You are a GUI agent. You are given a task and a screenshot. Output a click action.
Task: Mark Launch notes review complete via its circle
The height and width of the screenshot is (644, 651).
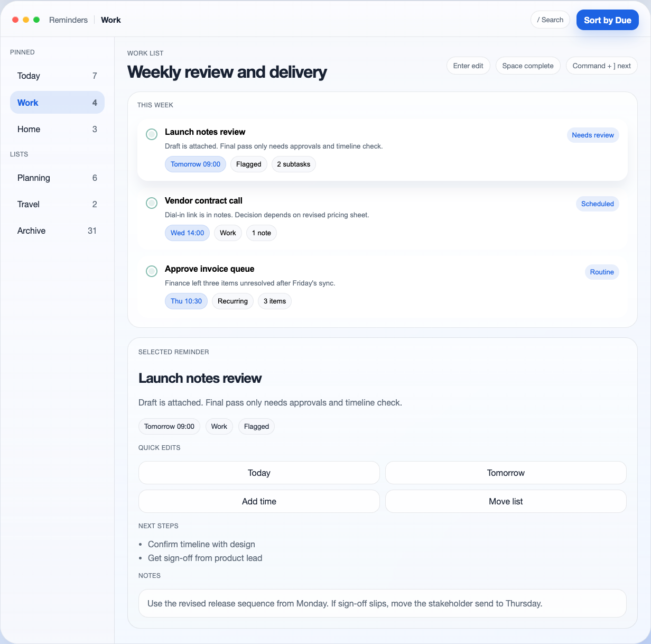[x=152, y=134]
